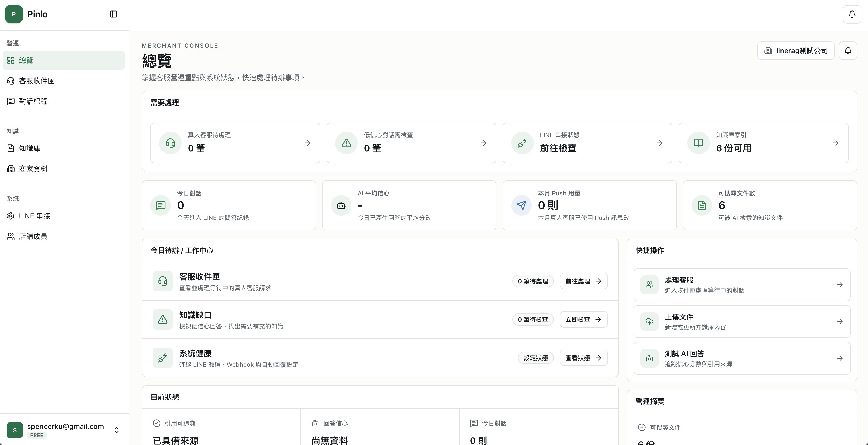Click arrow on LINE 串接狀態 card

(x=659, y=143)
